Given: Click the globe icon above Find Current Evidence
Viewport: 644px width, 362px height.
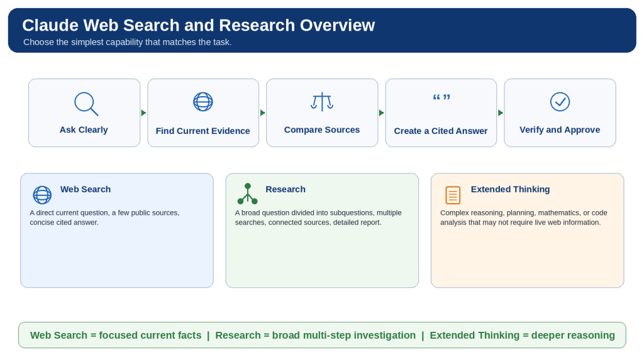Looking at the screenshot, I should tap(203, 102).
